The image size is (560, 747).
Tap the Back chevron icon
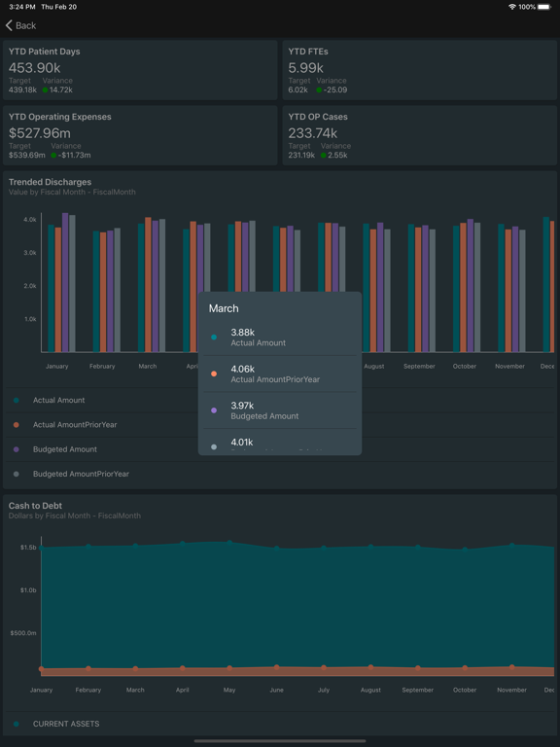click(x=9, y=25)
